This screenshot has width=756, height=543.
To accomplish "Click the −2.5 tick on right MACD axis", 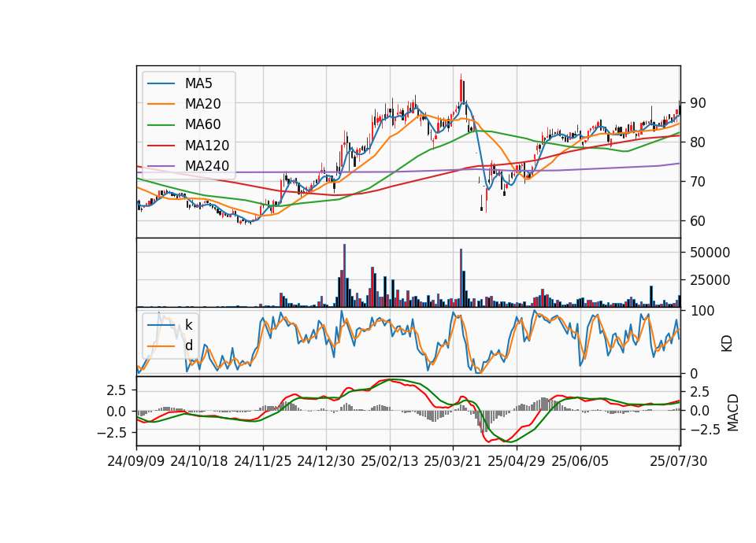I will pos(705,430).
